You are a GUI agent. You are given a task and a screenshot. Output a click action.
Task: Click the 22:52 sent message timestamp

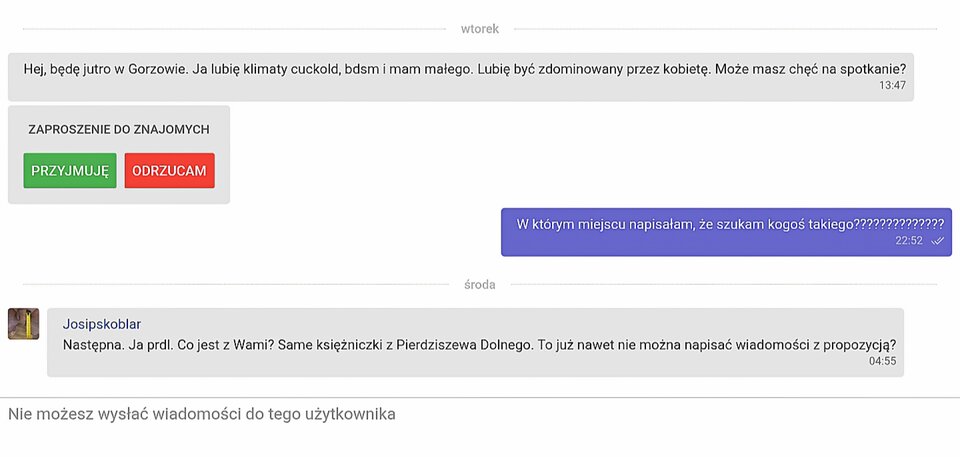point(908,241)
